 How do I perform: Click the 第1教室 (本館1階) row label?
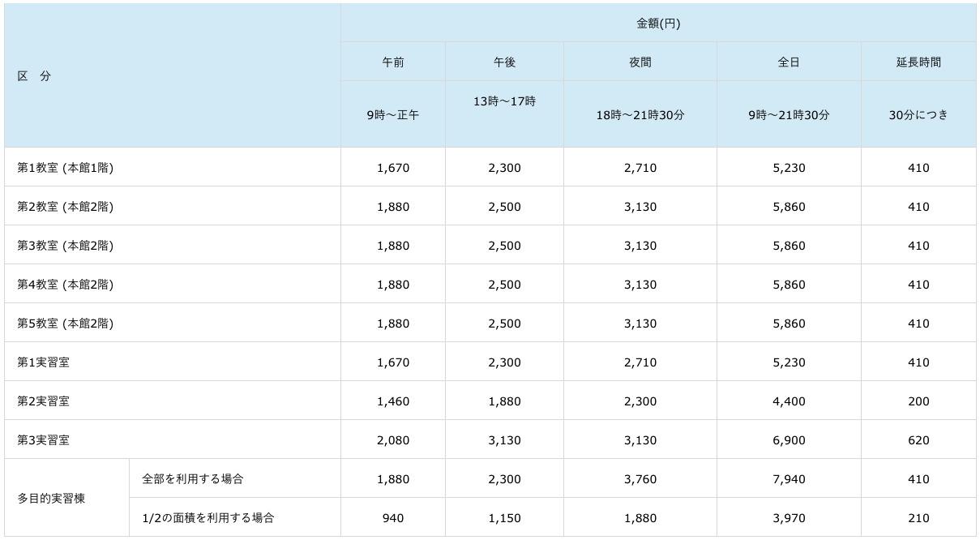click(66, 168)
